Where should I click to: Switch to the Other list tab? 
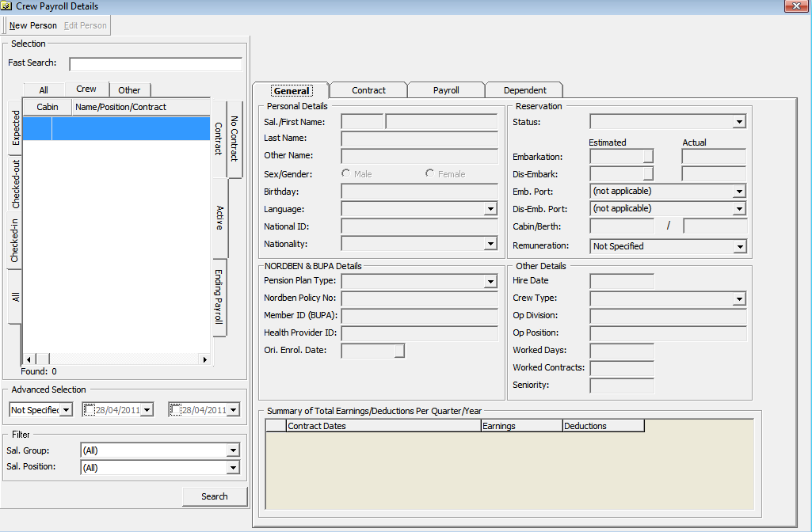click(129, 90)
